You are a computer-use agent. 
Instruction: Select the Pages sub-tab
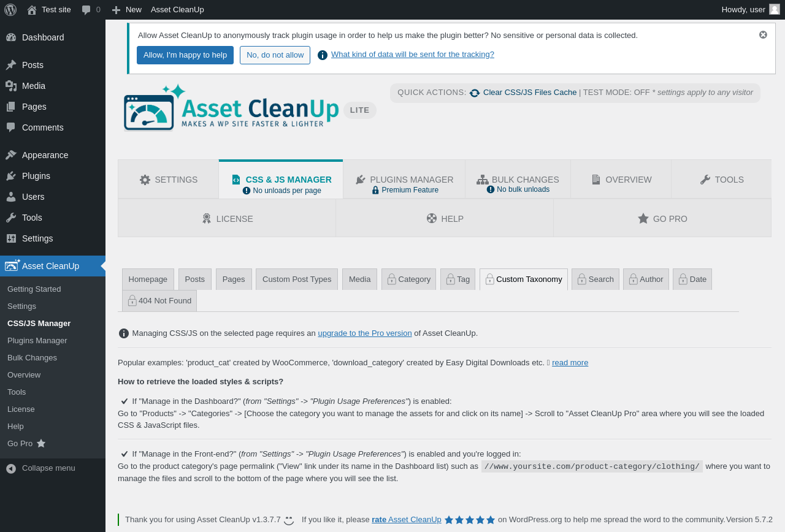[234, 279]
